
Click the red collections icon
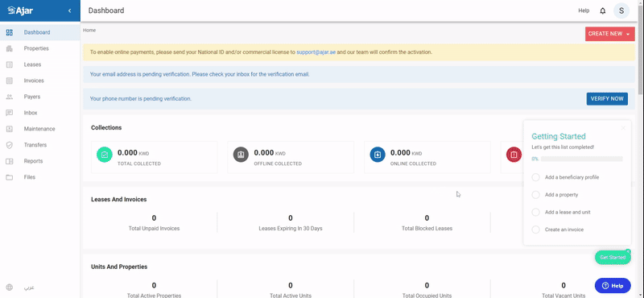tap(514, 155)
